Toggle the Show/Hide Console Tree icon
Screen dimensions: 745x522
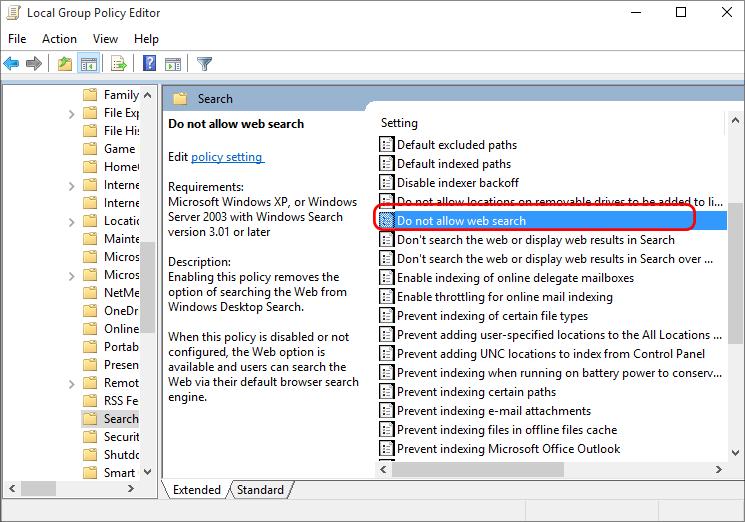click(x=89, y=64)
